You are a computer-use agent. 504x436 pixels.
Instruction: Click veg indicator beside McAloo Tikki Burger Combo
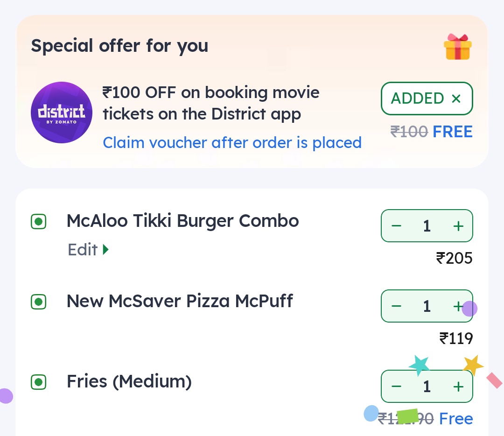tap(39, 222)
